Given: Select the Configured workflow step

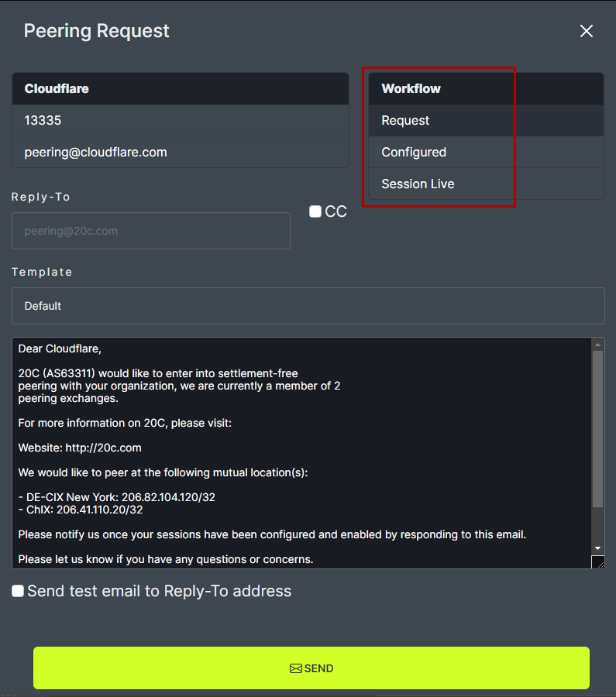Looking at the screenshot, I should pyautogui.click(x=414, y=152).
